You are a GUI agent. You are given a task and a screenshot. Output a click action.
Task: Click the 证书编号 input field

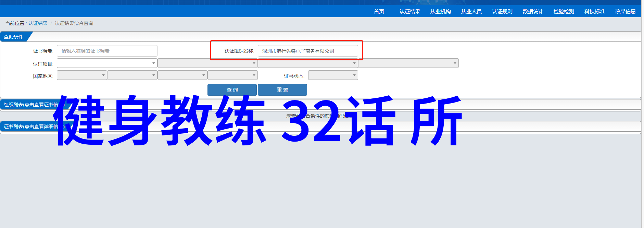click(x=107, y=51)
